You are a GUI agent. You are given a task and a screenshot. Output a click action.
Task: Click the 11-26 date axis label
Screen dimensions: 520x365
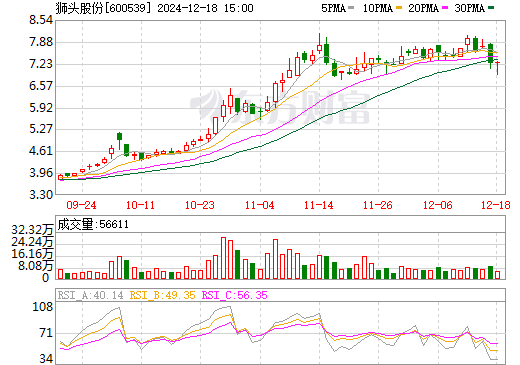click(378, 205)
